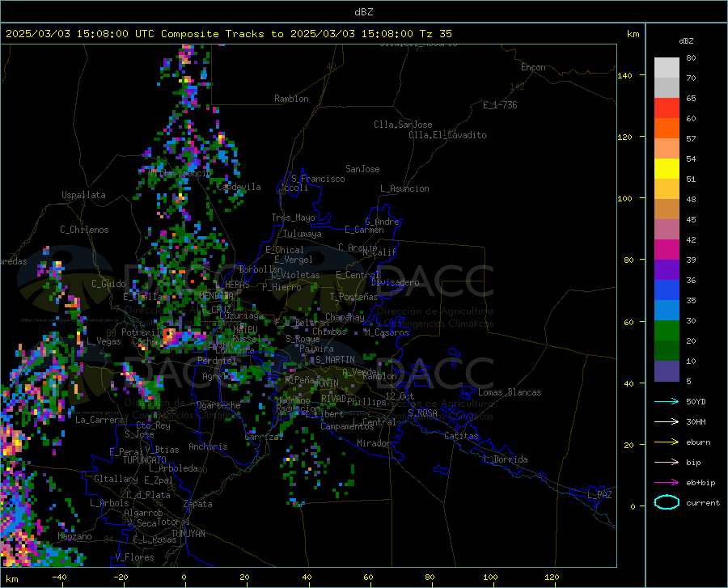728x588 pixels.
Task: Click the dBZ heading above color legend
Action: tap(686, 40)
